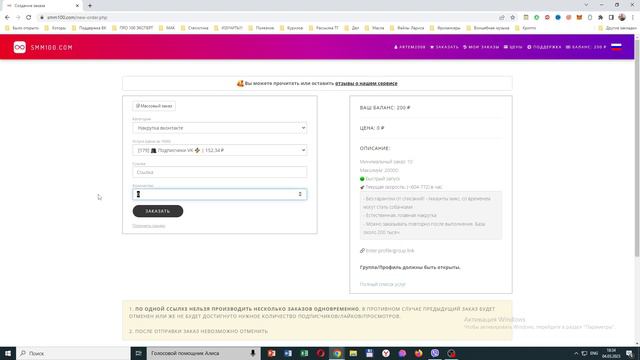Open the Рассылка TT bookmark folder
640x360 pixels.
pos(324,28)
